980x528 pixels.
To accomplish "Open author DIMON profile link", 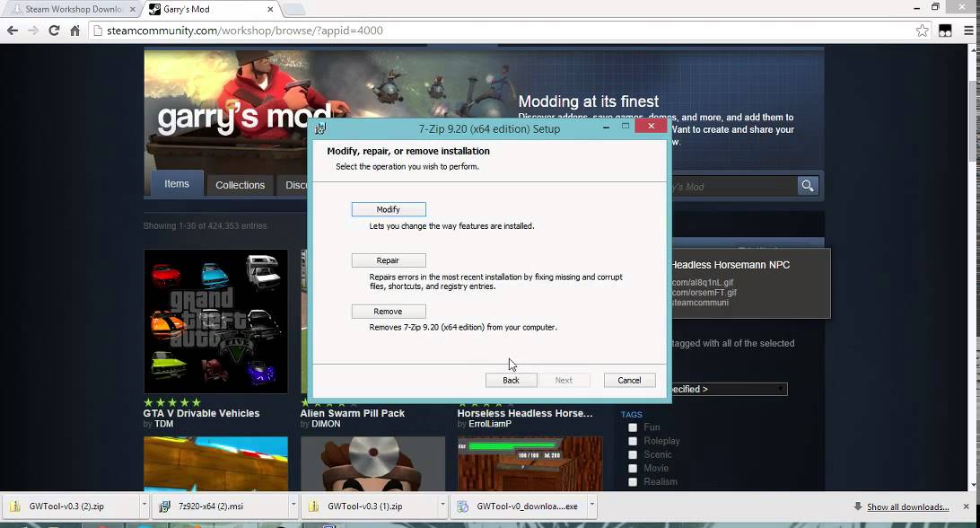I will tap(327, 424).
